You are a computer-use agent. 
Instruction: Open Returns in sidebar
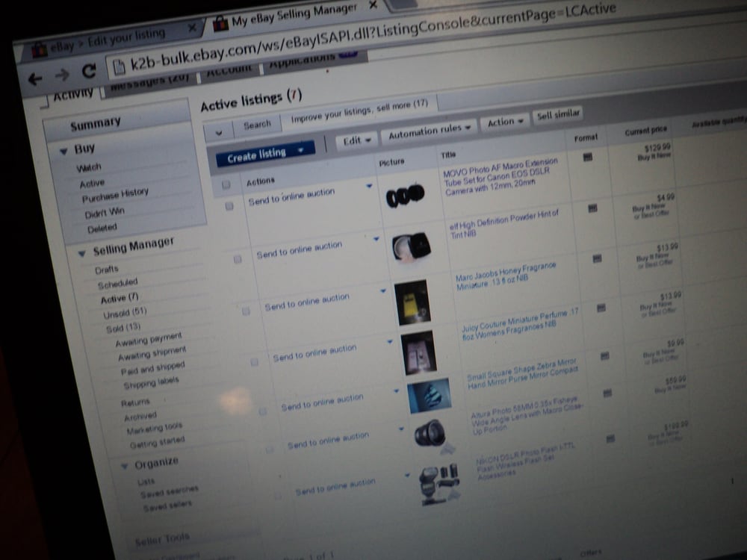(x=134, y=403)
